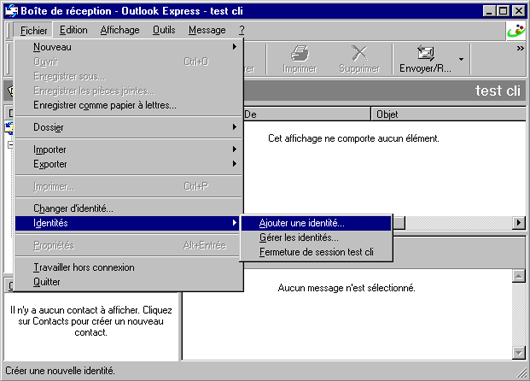Viewport: 530px width, 381px height.
Task: Show more toolbar buttons via the chevron
Action: [x=520, y=49]
